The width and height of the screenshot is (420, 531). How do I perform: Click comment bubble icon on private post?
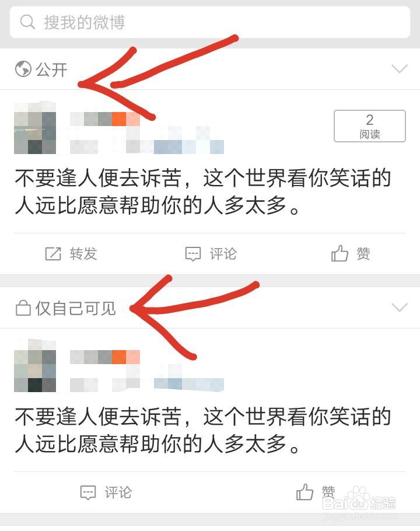click(x=88, y=492)
